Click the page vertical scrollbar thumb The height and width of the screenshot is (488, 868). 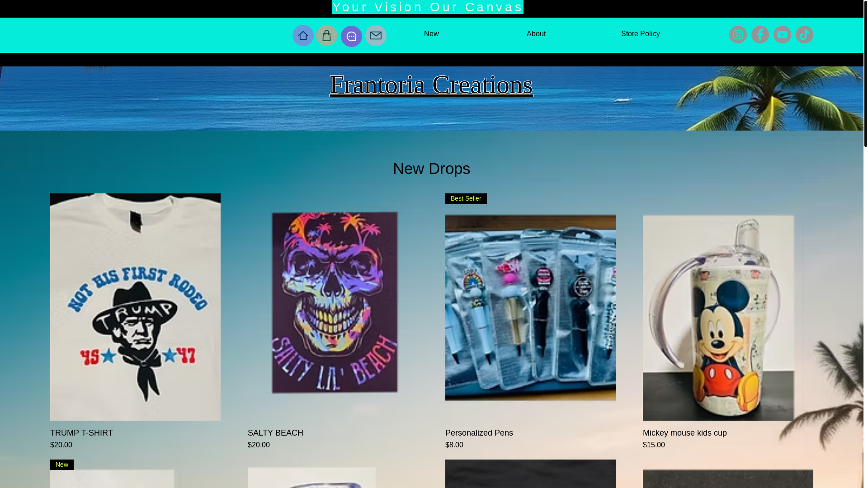pyautogui.click(x=865, y=73)
